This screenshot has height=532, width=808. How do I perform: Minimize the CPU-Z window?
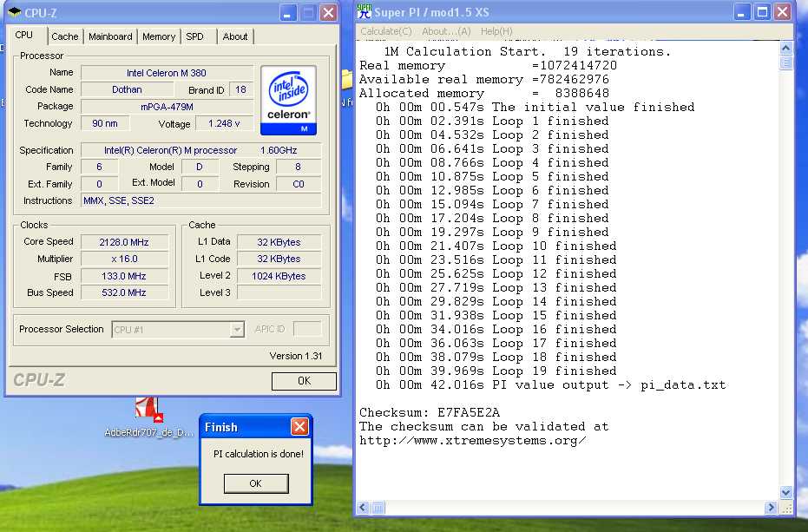pyautogui.click(x=288, y=13)
